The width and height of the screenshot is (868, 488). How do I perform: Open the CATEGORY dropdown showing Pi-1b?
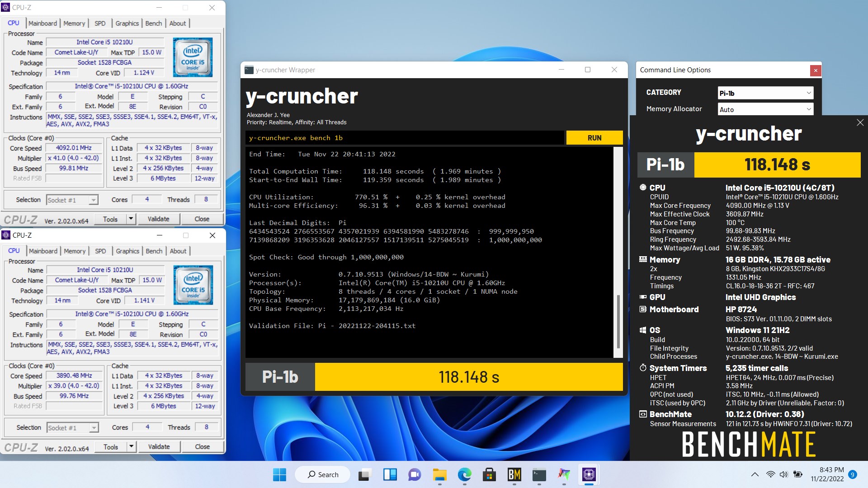coord(765,93)
